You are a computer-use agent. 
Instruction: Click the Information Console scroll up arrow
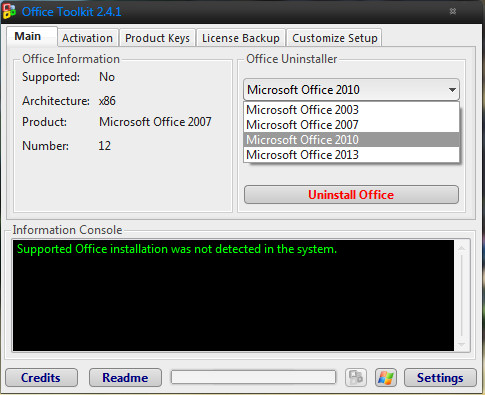(462, 248)
